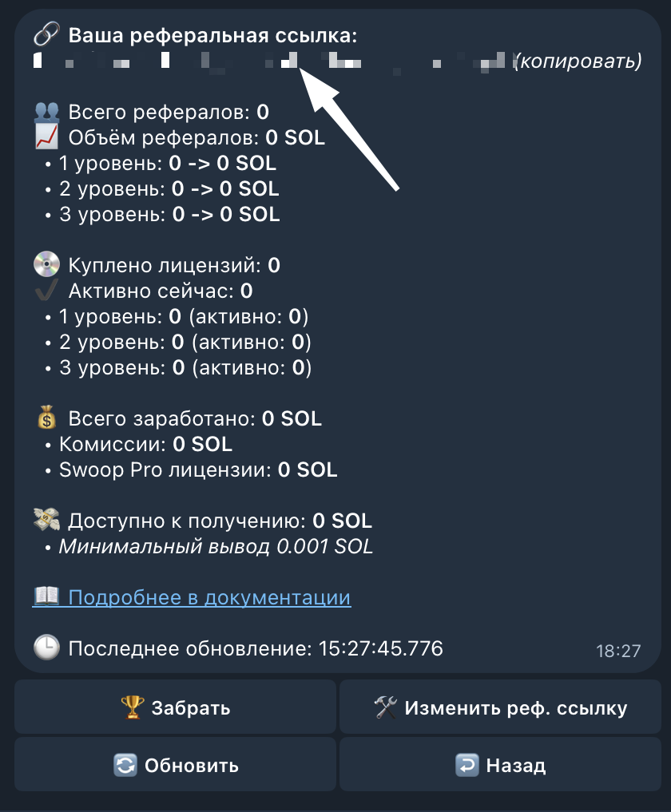Click the chain link emoji icon

(x=46, y=34)
